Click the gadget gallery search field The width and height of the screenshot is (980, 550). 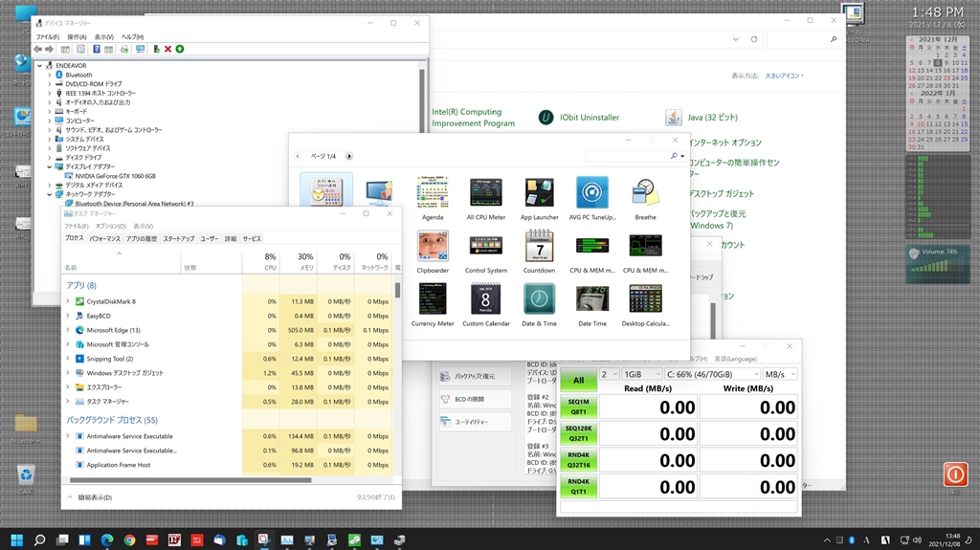[628, 156]
